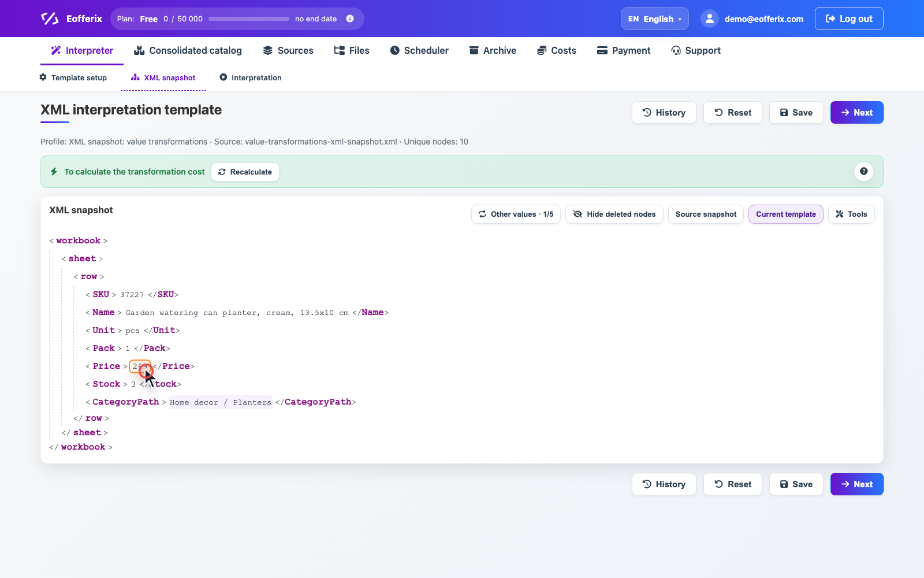Open the Payment section
The height and width of the screenshot is (578, 924).
[624, 50]
